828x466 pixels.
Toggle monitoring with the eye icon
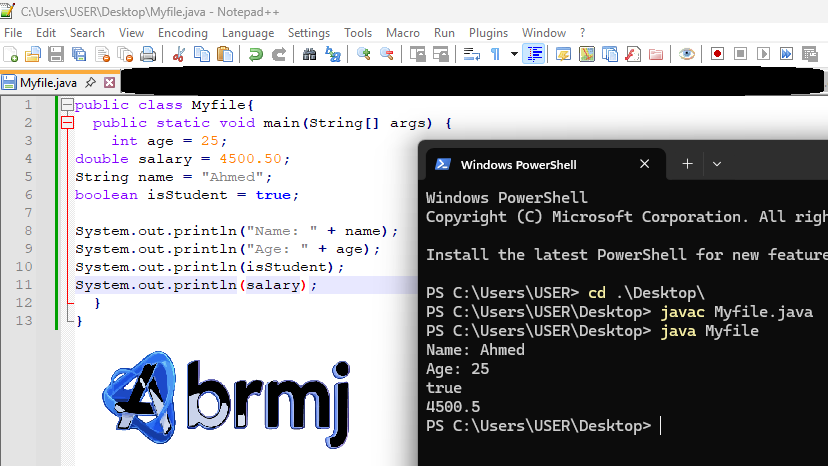686,54
